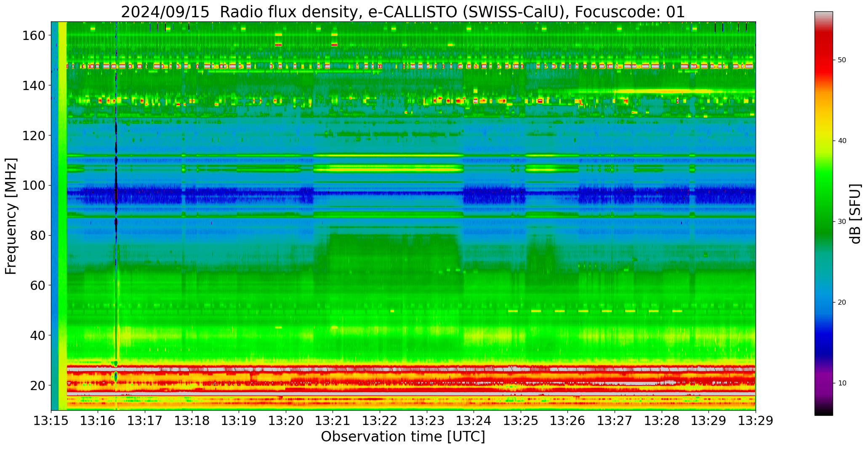Screen dimensions: 868x449
Task: Click the 'Frequency [MHz]' axis label
Action: (11, 216)
